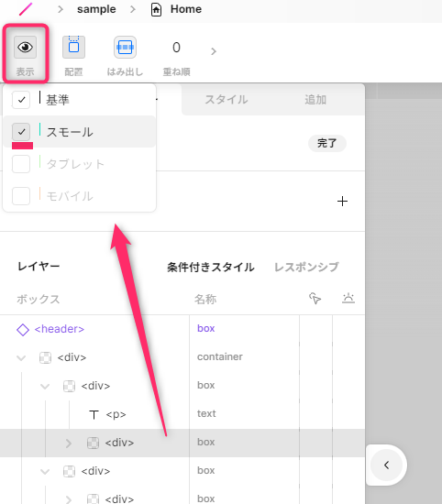Click the T text icon of <p>
442x504 pixels.
point(94,414)
